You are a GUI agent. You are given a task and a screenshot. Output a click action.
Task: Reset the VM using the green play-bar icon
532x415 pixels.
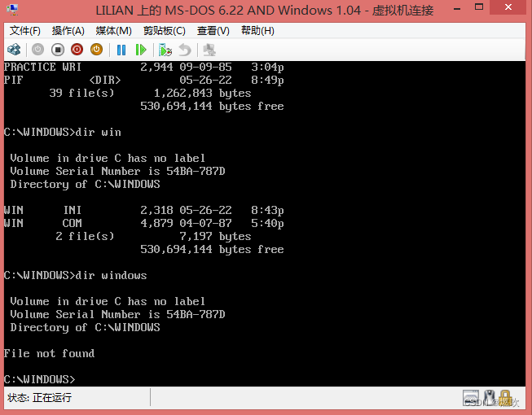click(x=141, y=50)
